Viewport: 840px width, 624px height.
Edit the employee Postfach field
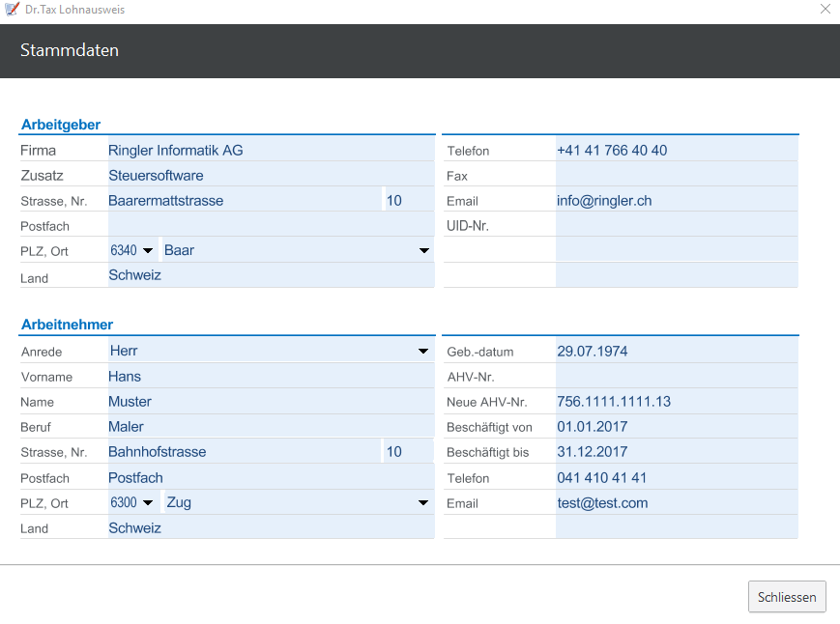(271, 477)
